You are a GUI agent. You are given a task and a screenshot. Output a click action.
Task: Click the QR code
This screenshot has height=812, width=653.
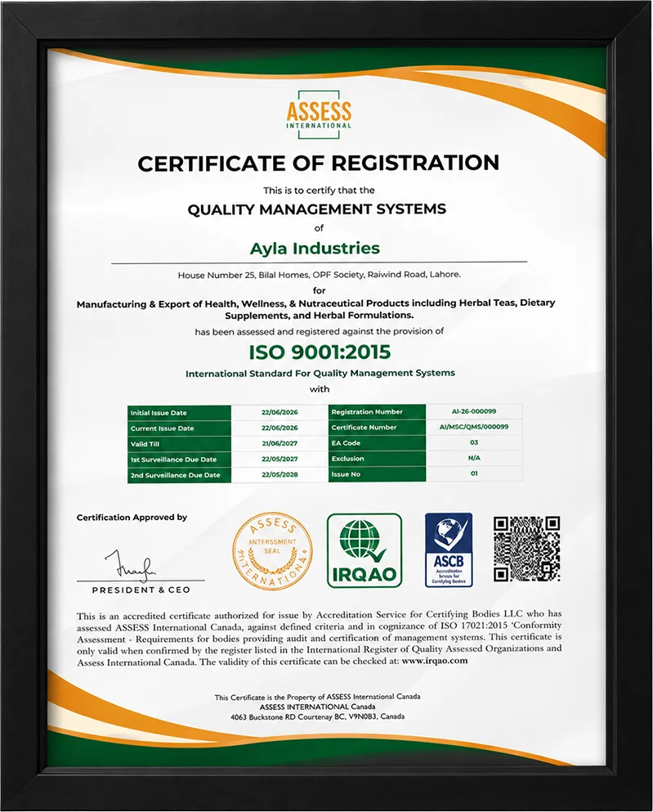point(527,549)
